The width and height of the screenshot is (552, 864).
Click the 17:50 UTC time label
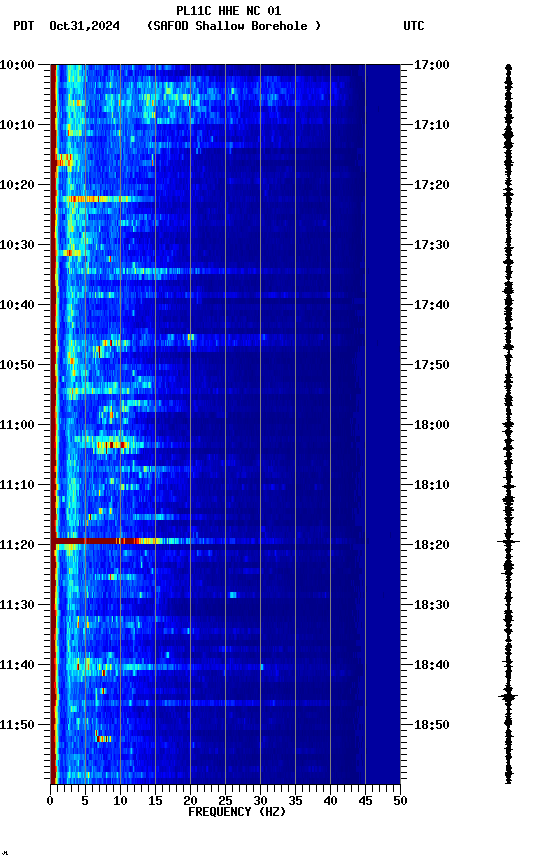click(432, 365)
